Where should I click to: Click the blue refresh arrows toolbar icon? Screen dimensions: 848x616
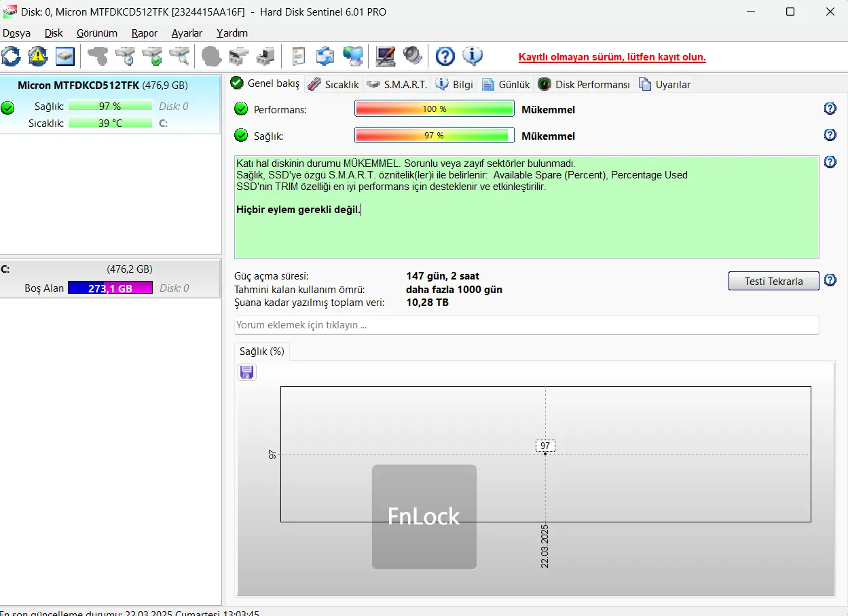[x=12, y=56]
